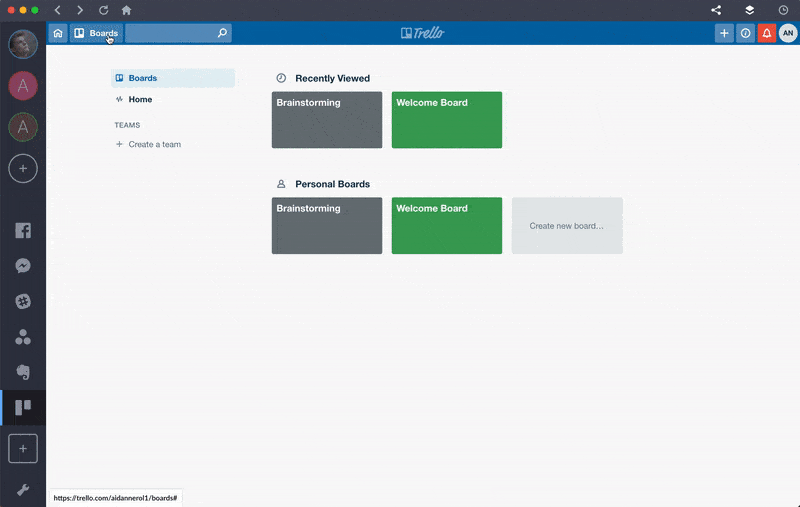The width and height of the screenshot is (800, 507).
Task: Select the profile photo avatar in sidebar
Action: point(23,44)
